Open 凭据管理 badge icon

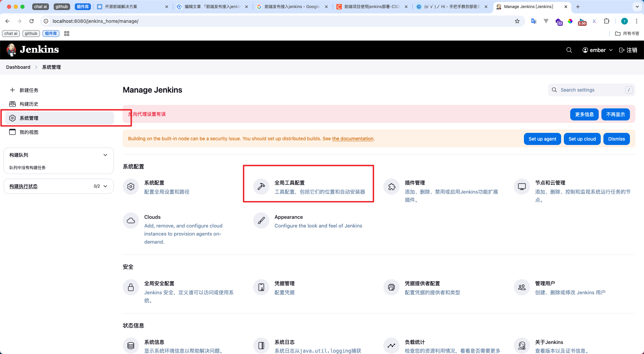coord(261,287)
